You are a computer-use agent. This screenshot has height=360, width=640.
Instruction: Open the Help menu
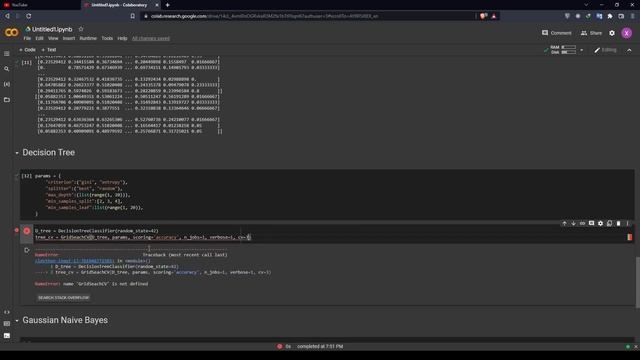(122, 38)
